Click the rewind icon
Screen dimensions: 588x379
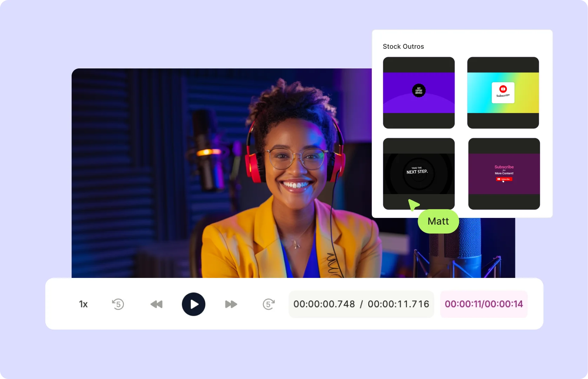pos(156,304)
